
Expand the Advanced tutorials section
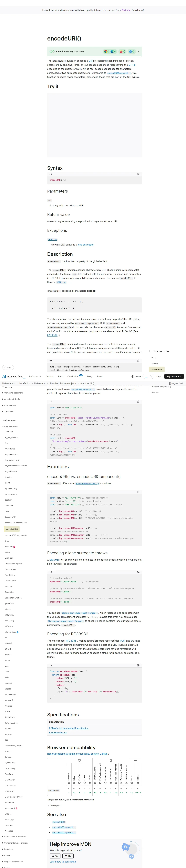[x=8, y=411]
